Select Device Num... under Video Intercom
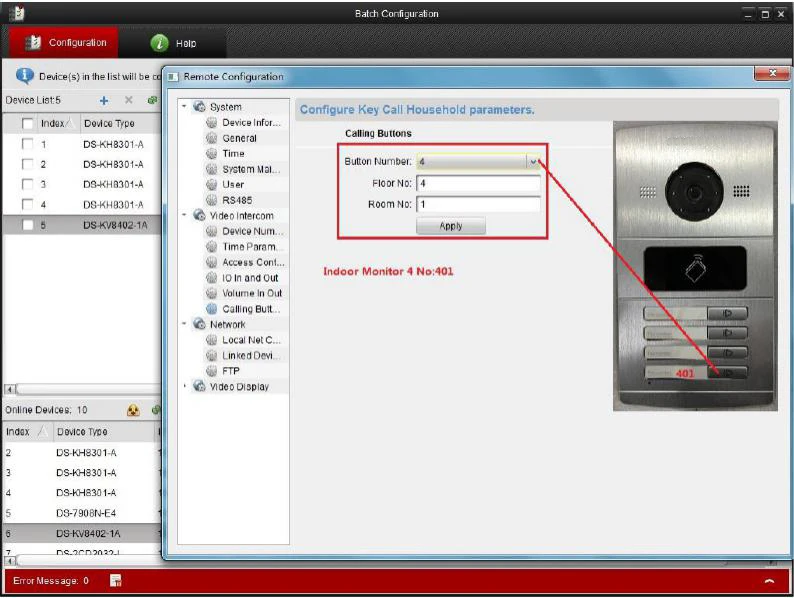Screen dimensions: 794x598 pyautogui.click(x=253, y=231)
